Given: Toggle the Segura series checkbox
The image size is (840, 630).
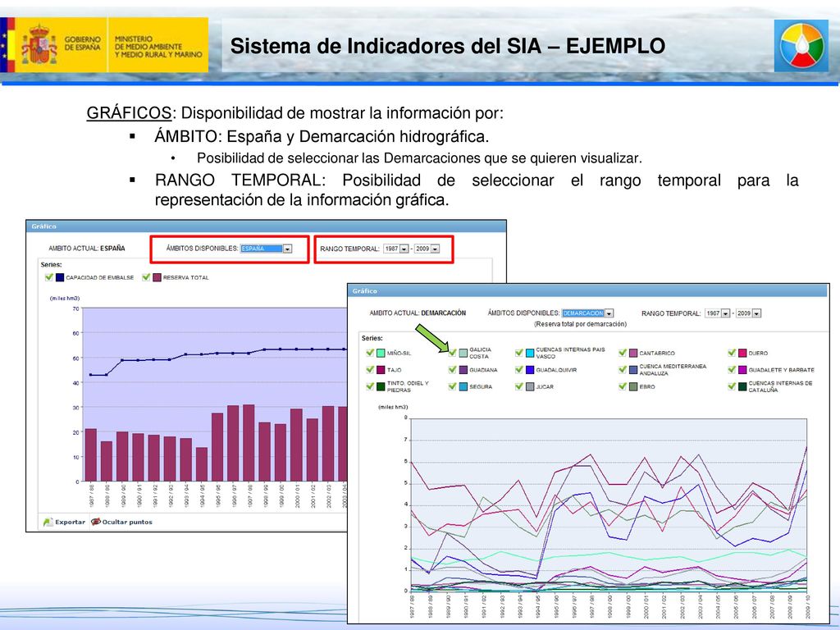Looking at the screenshot, I should pyautogui.click(x=453, y=386).
